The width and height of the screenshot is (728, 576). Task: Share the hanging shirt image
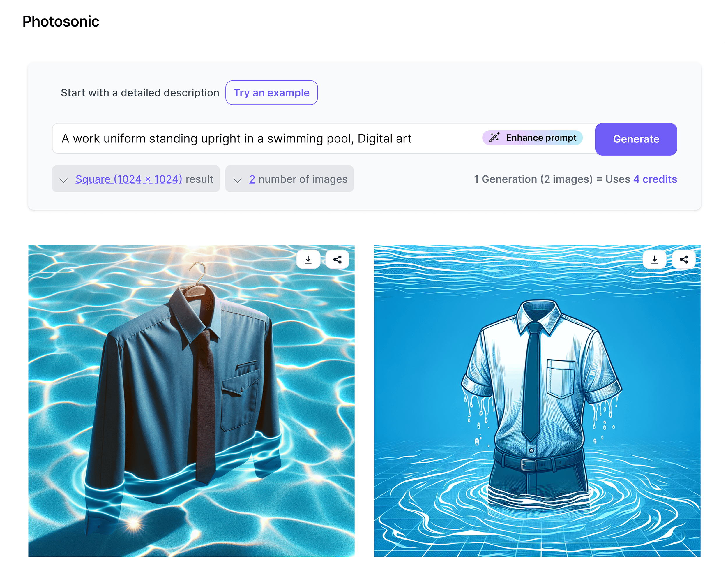(x=338, y=259)
